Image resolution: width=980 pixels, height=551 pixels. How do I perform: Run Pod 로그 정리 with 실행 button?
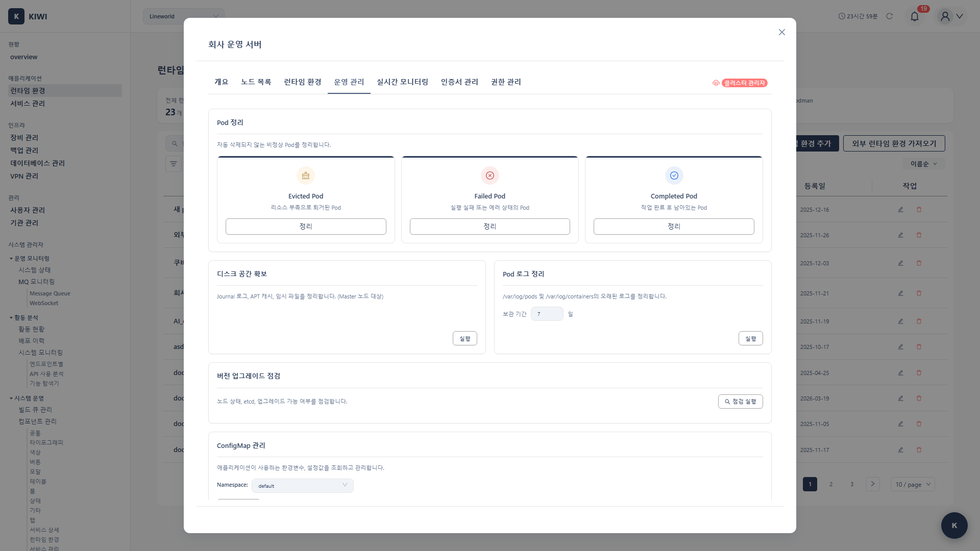[750, 338]
